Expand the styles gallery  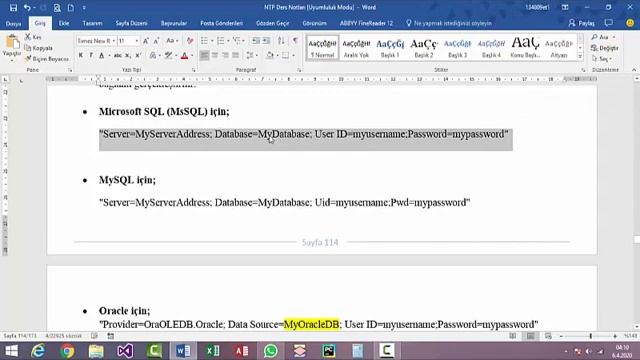[580, 57]
